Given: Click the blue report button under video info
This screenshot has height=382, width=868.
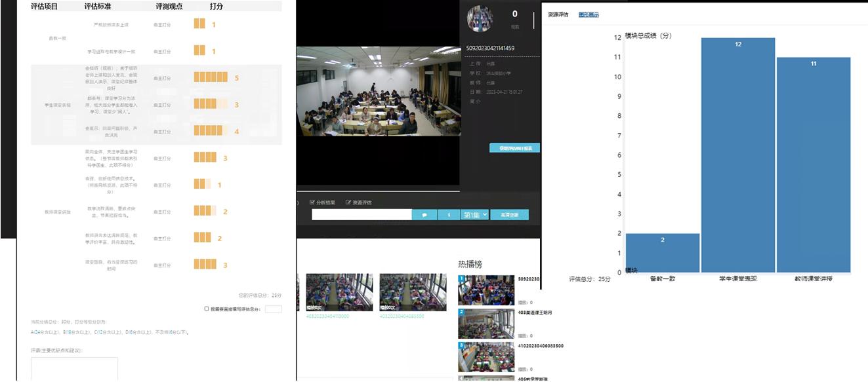Looking at the screenshot, I should coord(514,148).
